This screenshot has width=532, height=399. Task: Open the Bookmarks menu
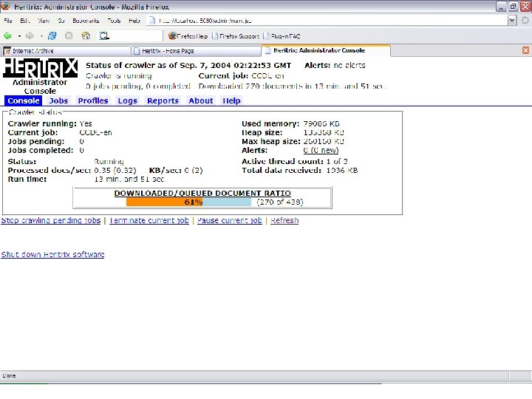pos(86,21)
